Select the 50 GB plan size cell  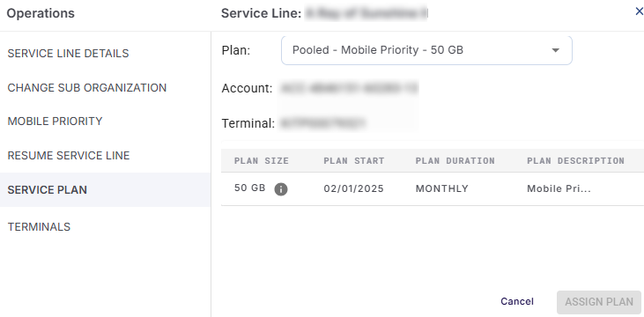coord(249,188)
